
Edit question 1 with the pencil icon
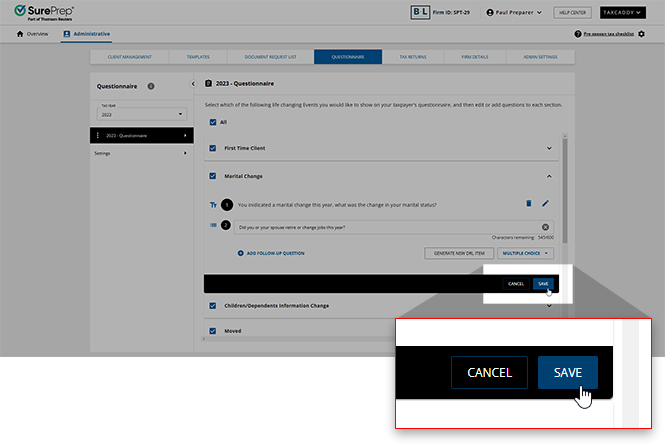pos(545,203)
